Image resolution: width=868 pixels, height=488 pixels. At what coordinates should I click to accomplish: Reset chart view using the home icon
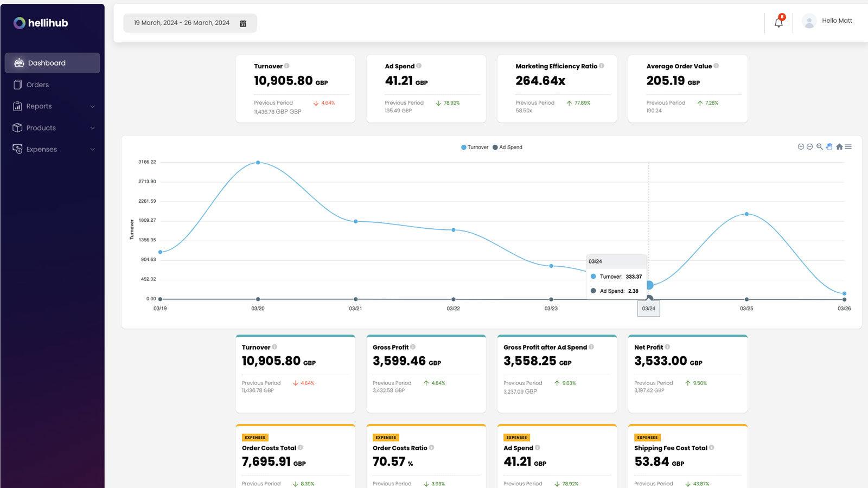(839, 146)
